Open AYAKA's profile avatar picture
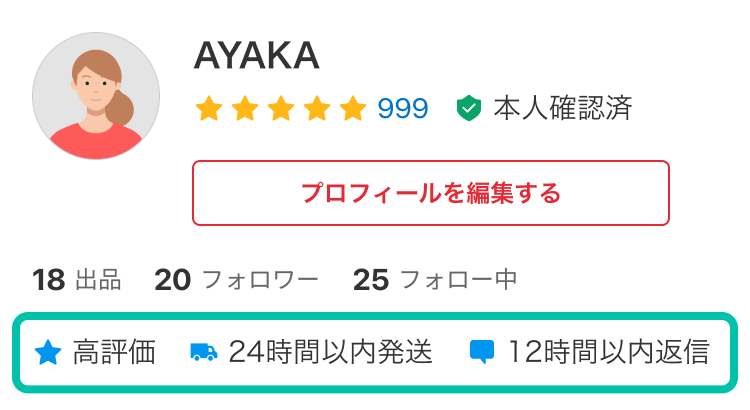The height and width of the screenshot is (410, 750). 96,96
